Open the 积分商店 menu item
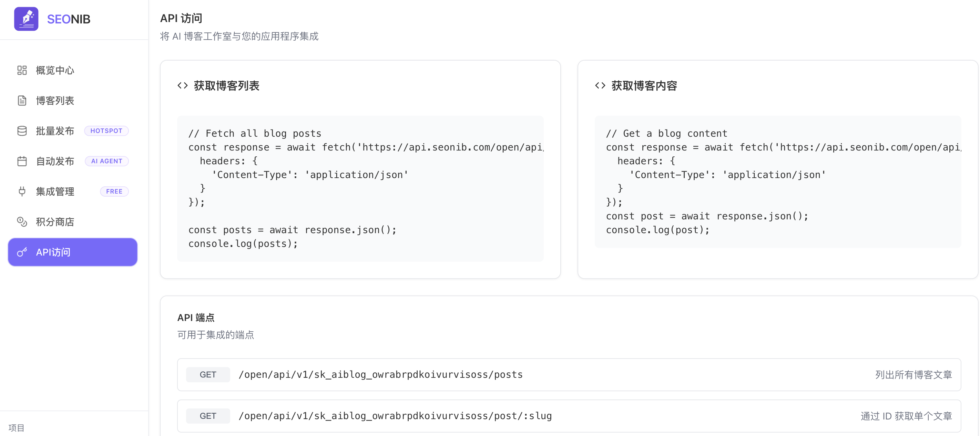This screenshot has width=980, height=436. (x=55, y=221)
